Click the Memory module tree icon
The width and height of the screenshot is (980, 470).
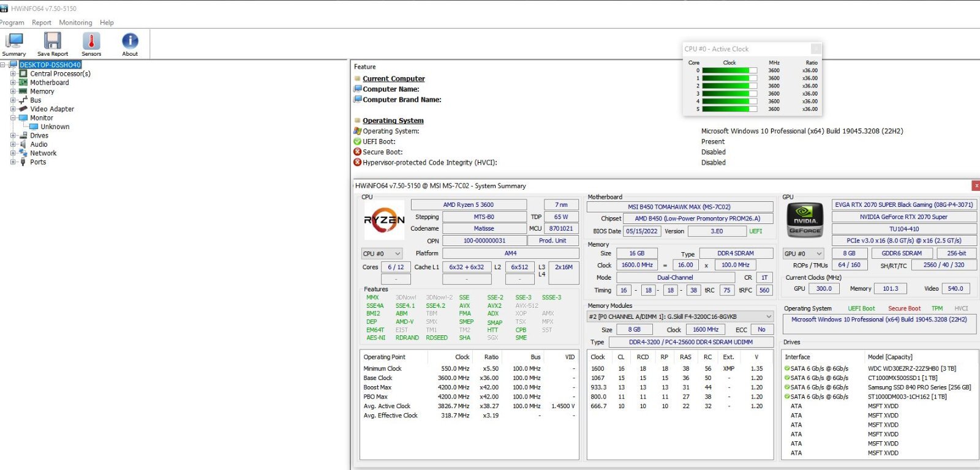tap(23, 91)
